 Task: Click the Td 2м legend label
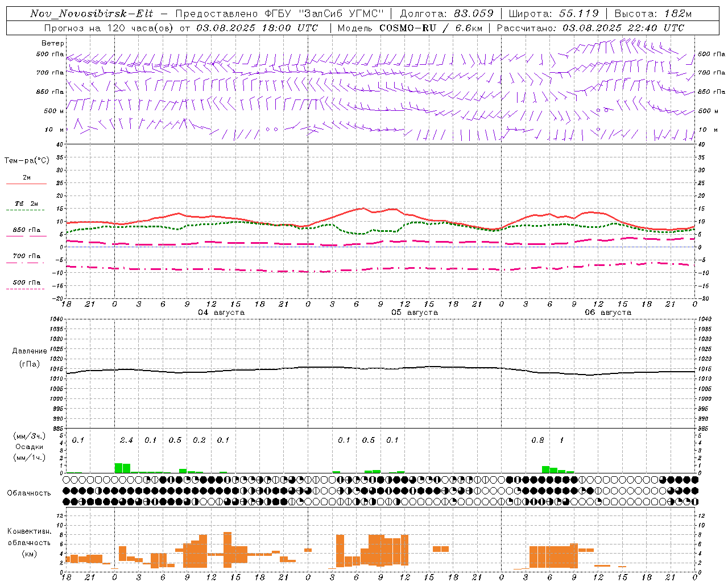pos(26,203)
